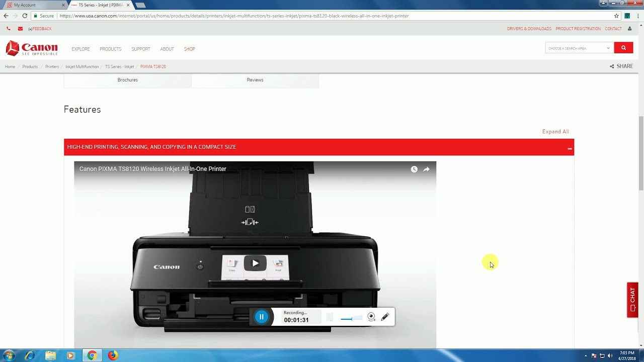Reload the page
Image resolution: width=644 pixels, height=362 pixels.
(x=25, y=16)
